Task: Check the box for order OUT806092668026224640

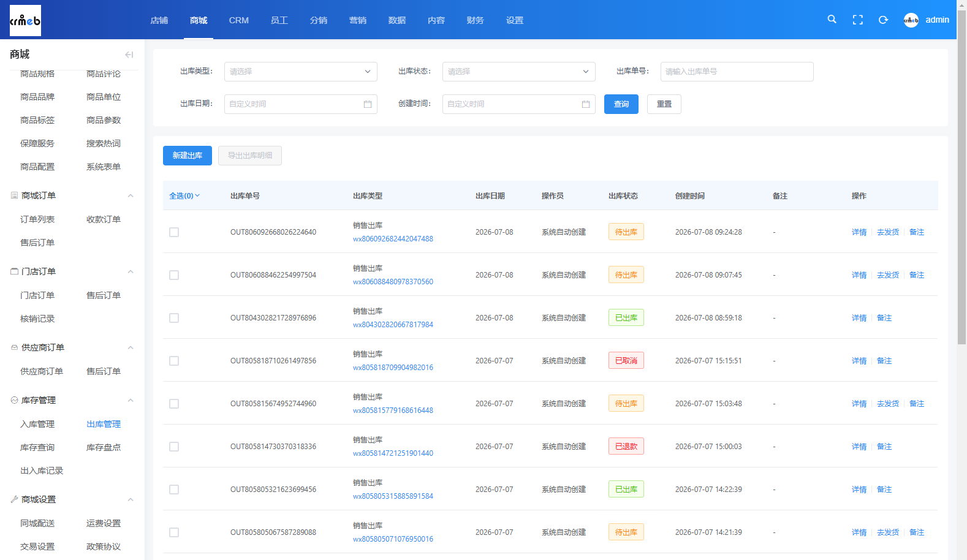Action: click(174, 232)
